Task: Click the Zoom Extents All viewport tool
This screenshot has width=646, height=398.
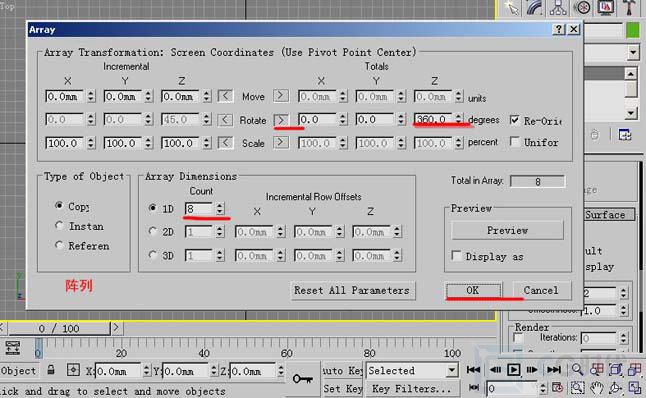Action: tap(634, 370)
